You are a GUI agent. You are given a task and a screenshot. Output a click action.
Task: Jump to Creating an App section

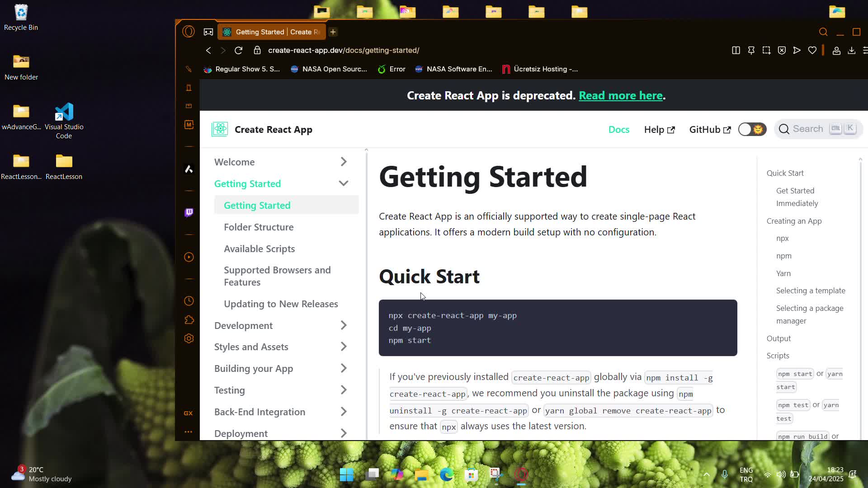click(x=794, y=221)
